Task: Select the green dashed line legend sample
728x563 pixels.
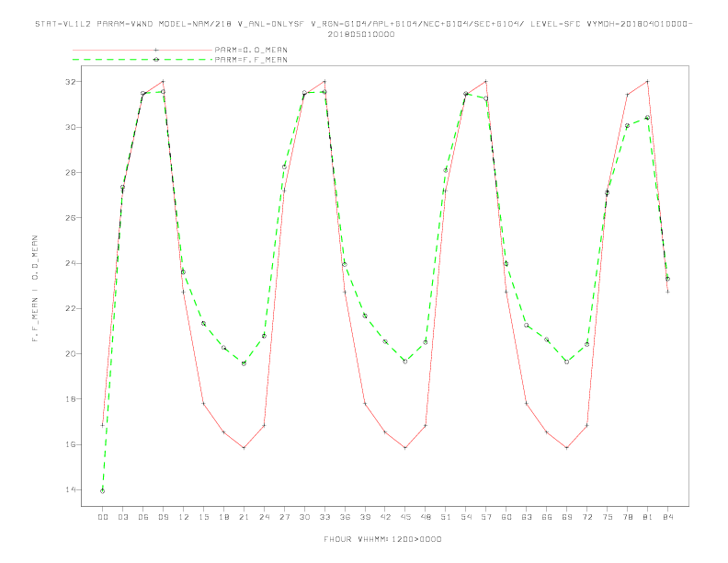Action: [x=142, y=60]
